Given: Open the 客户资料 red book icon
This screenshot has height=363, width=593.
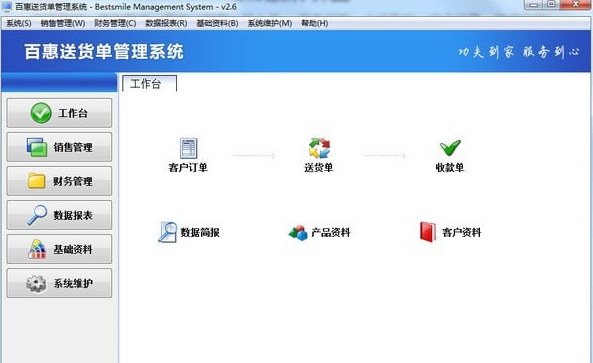Looking at the screenshot, I should pos(428,232).
